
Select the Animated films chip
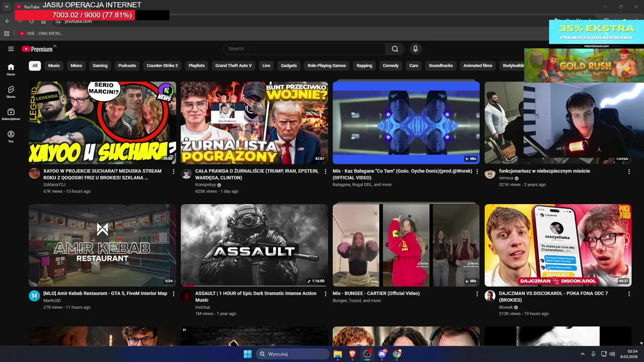(x=478, y=65)
